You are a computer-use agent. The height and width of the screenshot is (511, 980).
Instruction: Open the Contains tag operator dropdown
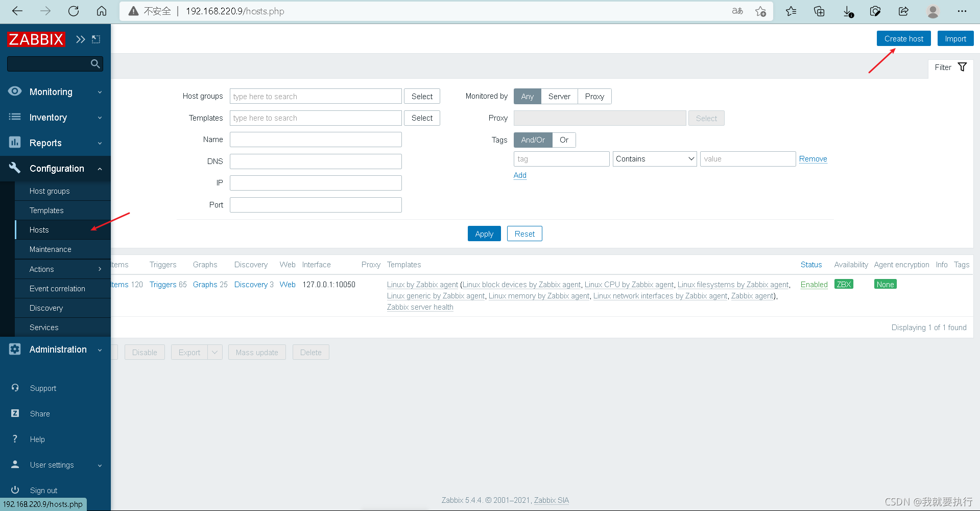(x=655, y=159)
